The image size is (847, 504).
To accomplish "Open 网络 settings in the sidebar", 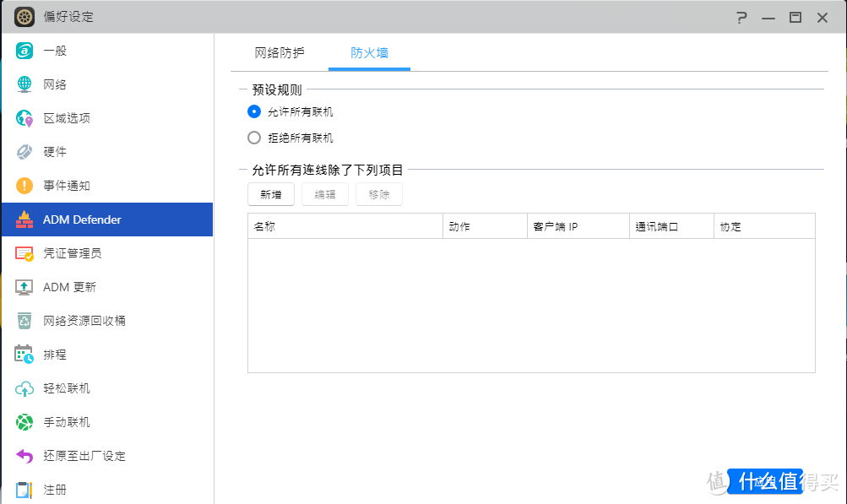I will point(107,84).
